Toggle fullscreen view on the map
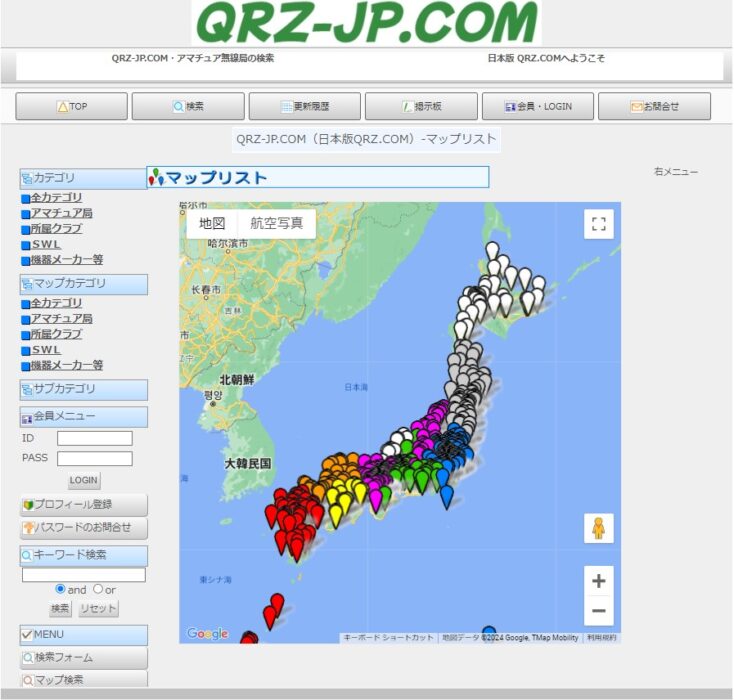 pos(598,224)
